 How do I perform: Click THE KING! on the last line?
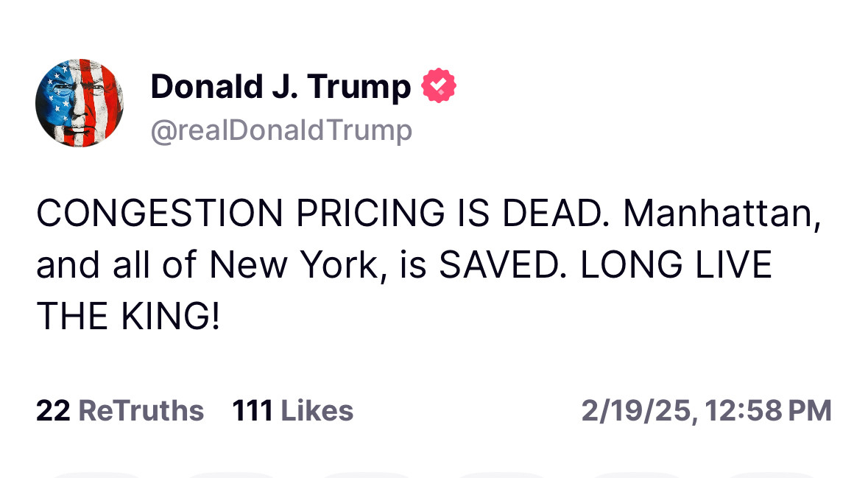(128, 316)
